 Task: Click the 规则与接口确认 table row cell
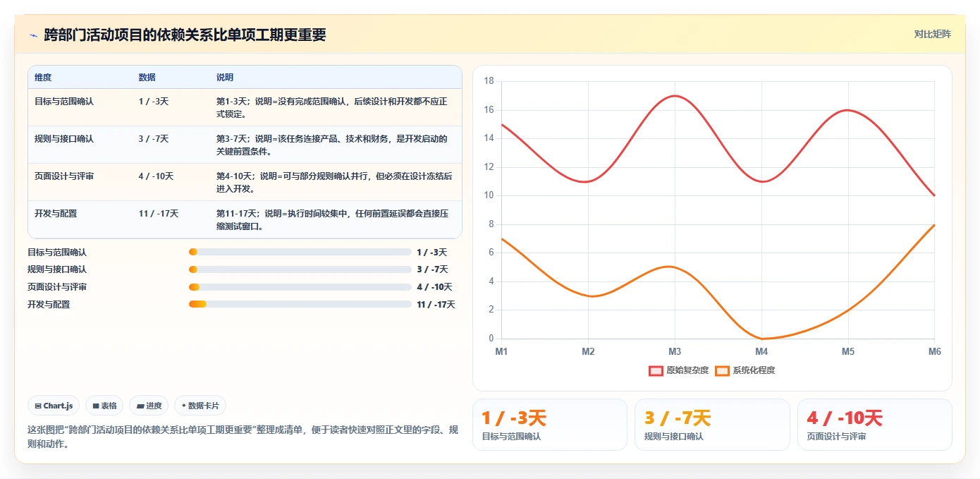(64, 138)
